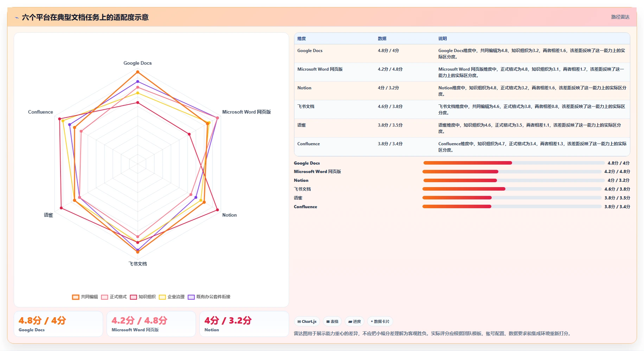Screen dimensions: 644x351
Task: Click the 维度 column header
Action: coord(301,39)
